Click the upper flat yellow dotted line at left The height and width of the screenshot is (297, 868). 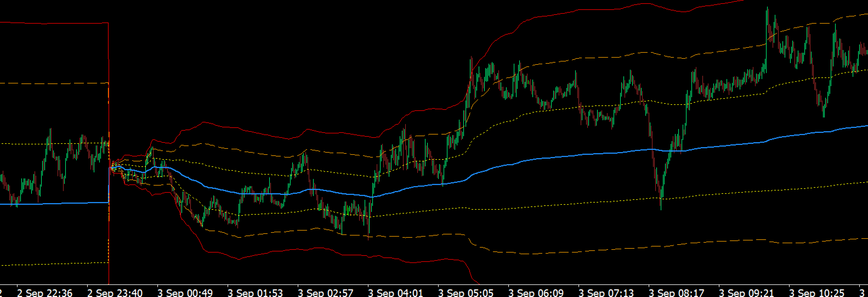pyautogui.click(x=54, y=144)
